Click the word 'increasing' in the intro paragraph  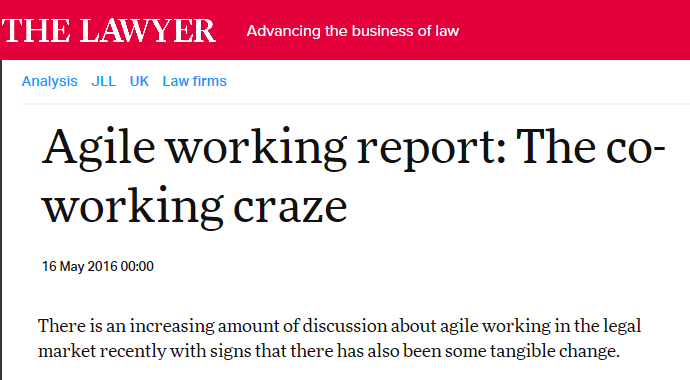point(172,326)
